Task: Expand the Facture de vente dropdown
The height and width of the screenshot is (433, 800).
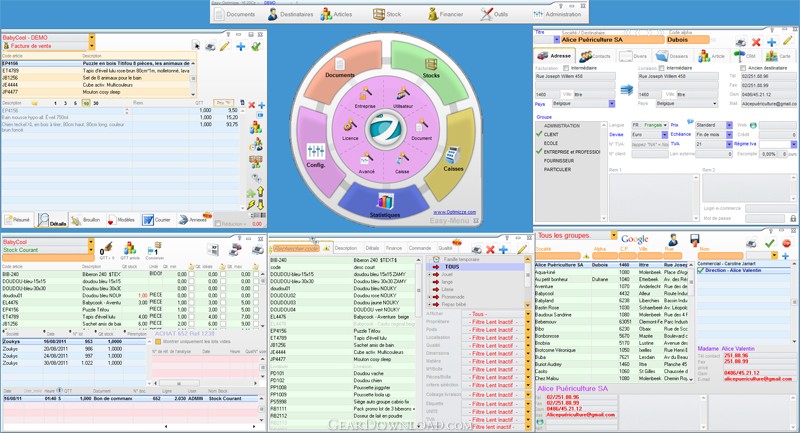Action: [92, 46]
